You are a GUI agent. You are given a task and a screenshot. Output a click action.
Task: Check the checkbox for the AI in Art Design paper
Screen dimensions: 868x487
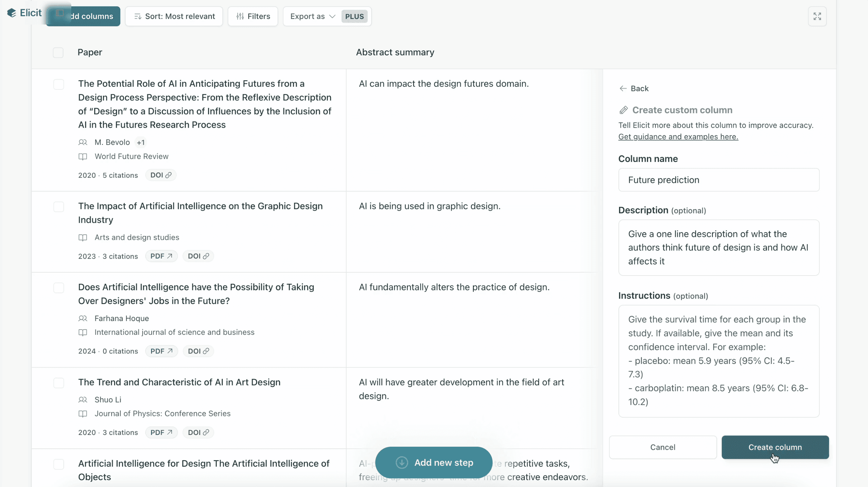coord(59,383)
